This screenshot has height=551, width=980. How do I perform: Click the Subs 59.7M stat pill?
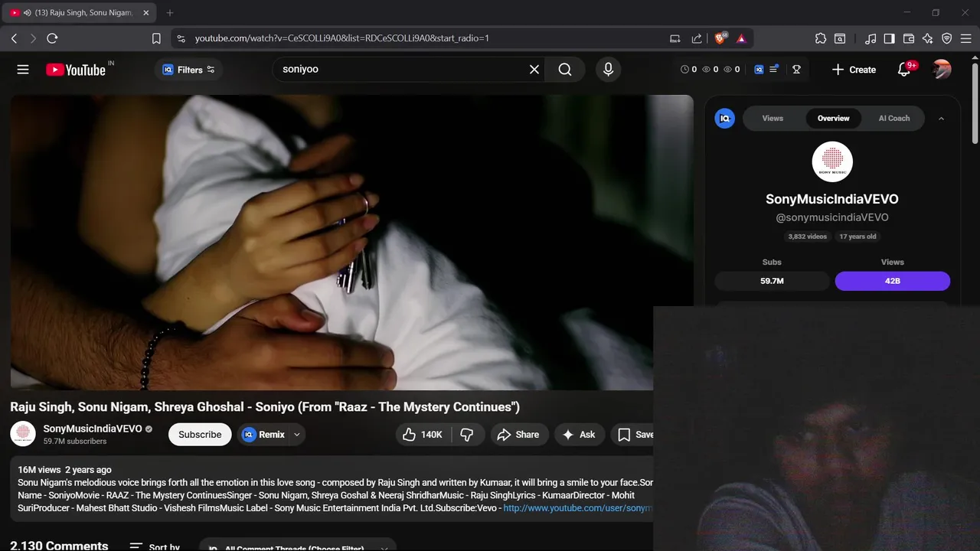tap(772, 281)
